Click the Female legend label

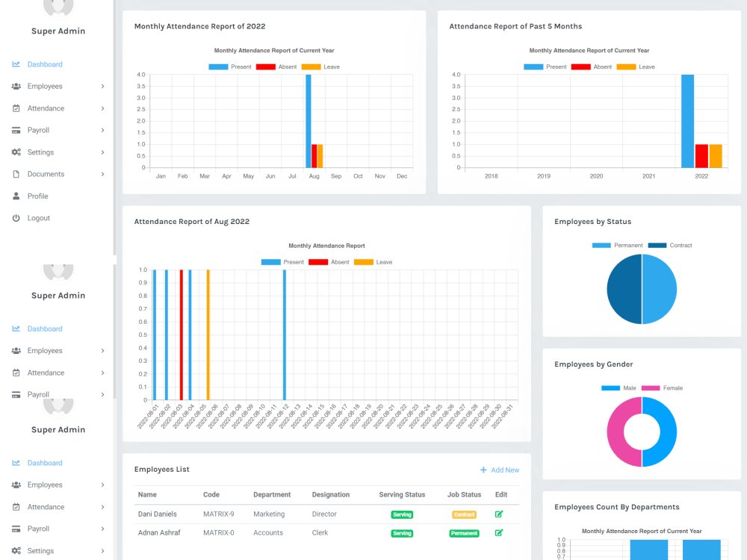point(673,388)
